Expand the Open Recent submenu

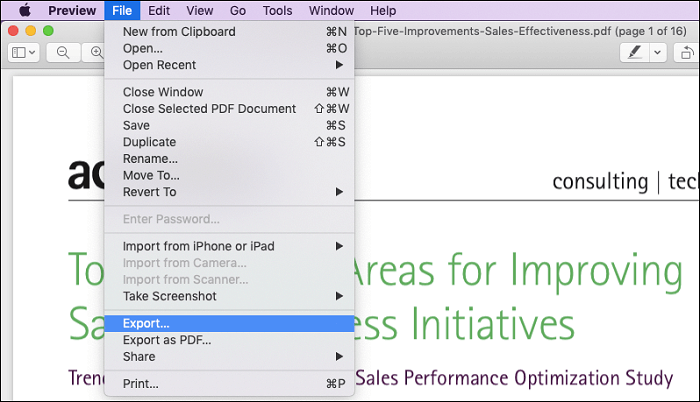click(229, 65)
